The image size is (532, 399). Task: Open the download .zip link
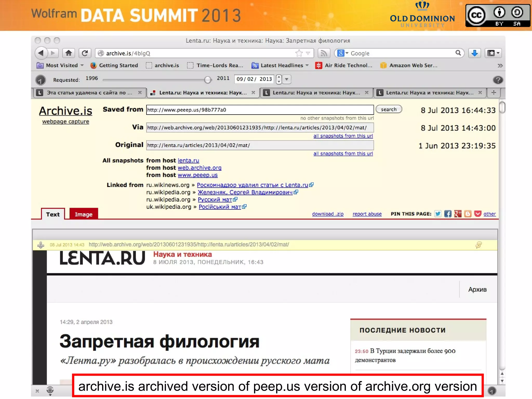pos(328,214)
